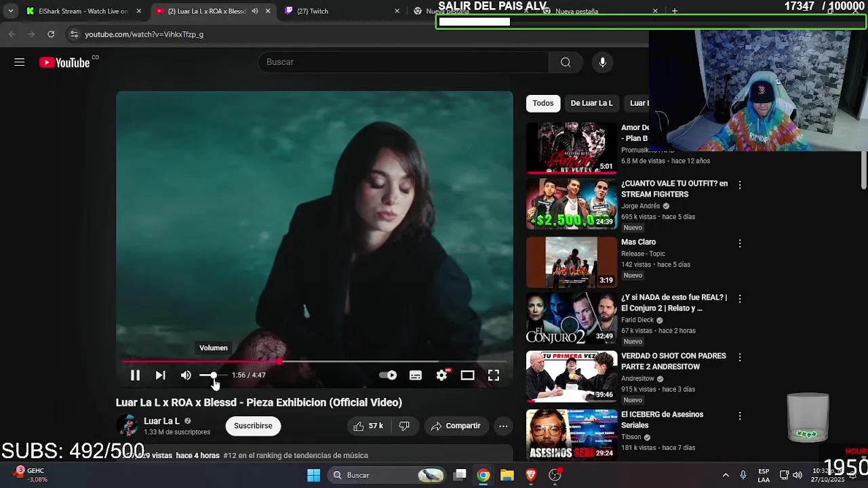Close the Luar La L YouTube tab

coord(268,11)
